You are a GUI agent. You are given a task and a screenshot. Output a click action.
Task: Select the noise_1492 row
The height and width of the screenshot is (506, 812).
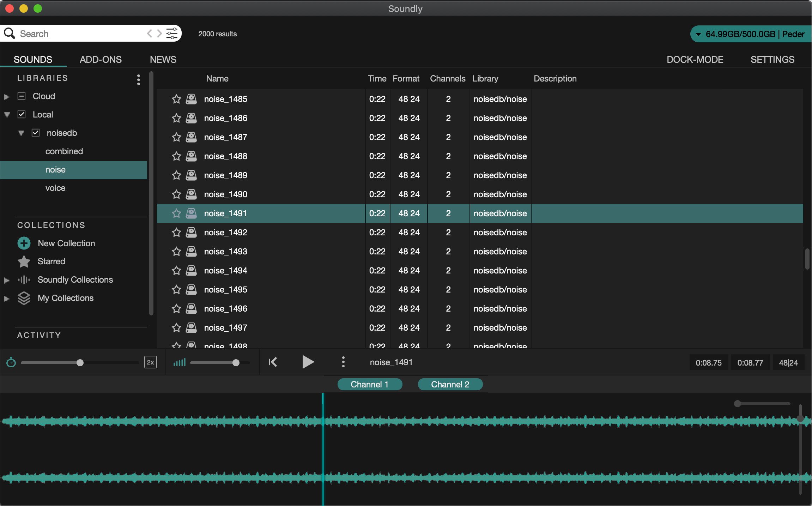[480, 232]
